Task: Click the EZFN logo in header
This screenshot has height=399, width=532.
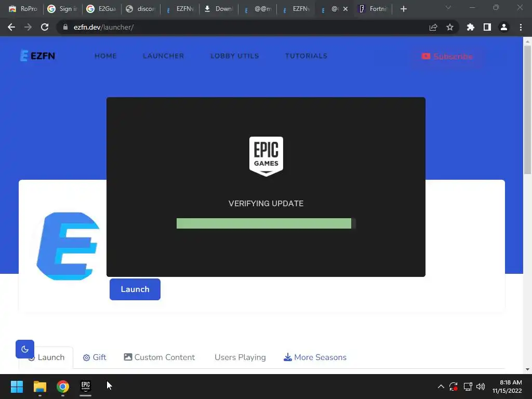Action: (x=37, y=56)
